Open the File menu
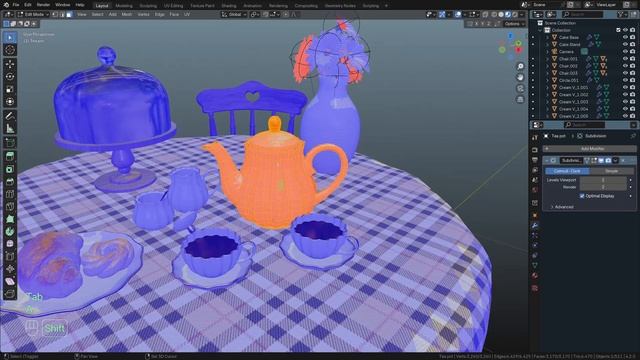Screen dimensions: 640x360 (16, 5)
